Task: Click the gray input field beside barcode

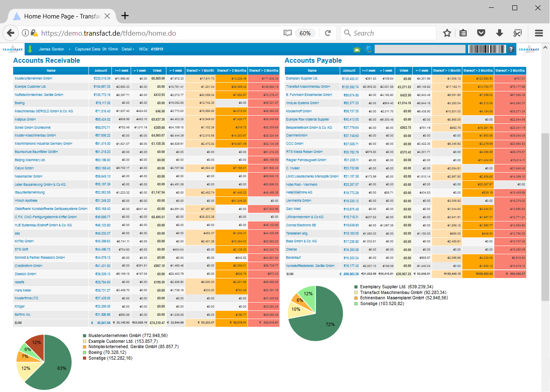Action: click(x=420, y=49)
